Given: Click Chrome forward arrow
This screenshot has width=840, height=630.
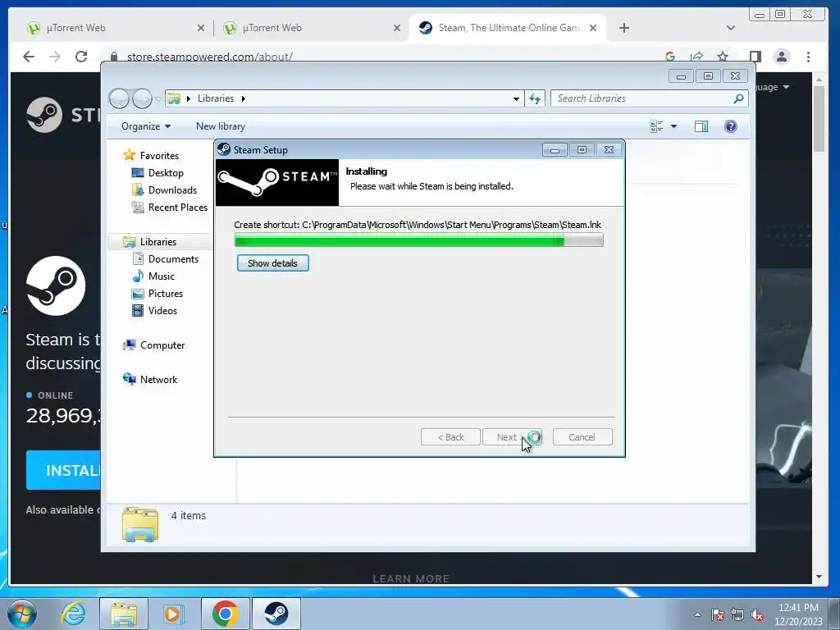Looking at the screenshot, I should coord(55,57).
